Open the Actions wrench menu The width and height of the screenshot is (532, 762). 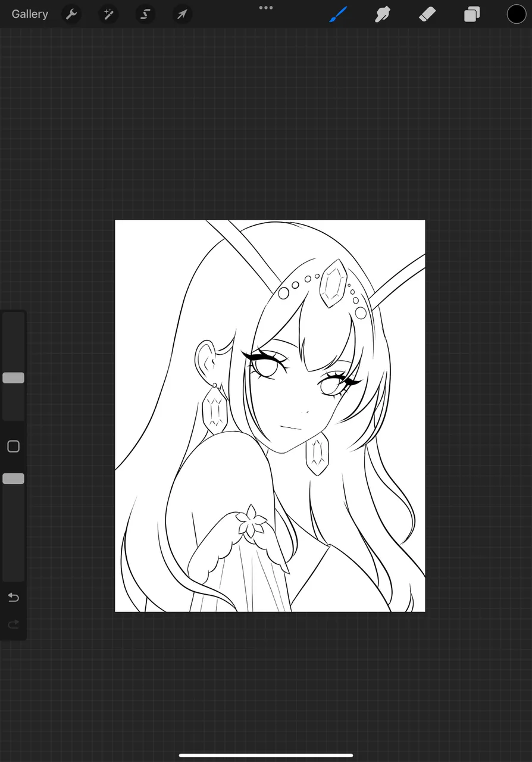(x=71, y=14)
